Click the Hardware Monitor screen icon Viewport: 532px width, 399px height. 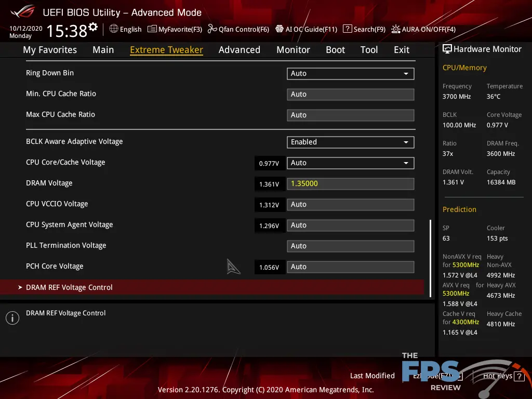(x=447, y=49)
